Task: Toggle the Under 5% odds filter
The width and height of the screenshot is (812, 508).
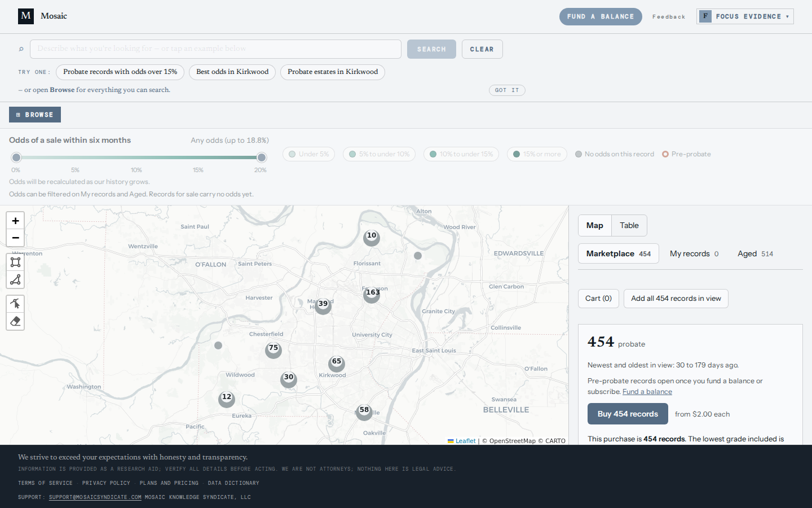Action: point(308,154)
